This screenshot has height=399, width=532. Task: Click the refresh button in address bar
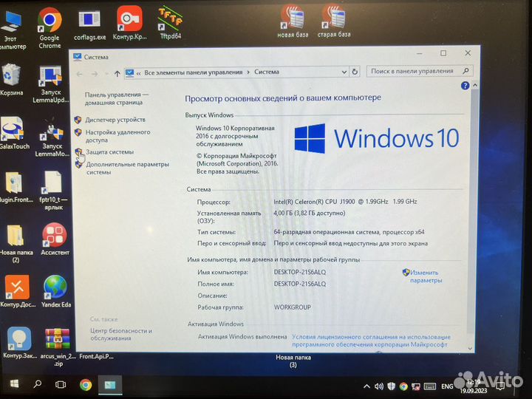pos(355,72)
